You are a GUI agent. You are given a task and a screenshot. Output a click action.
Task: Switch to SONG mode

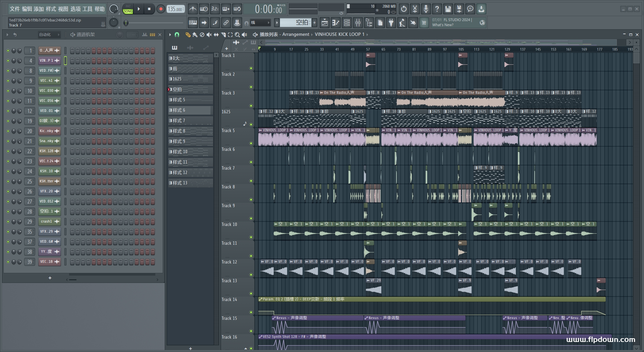(x=128, y=11)
